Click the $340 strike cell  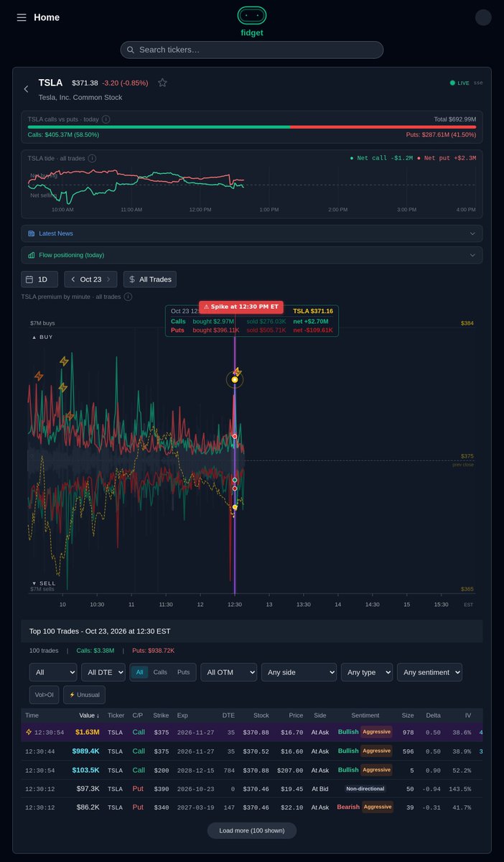161,807
